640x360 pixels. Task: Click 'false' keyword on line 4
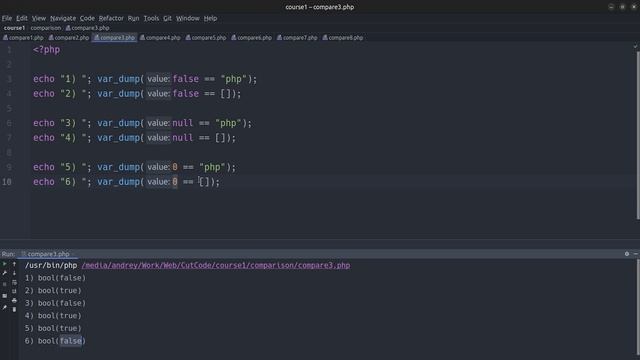point(186,94)
